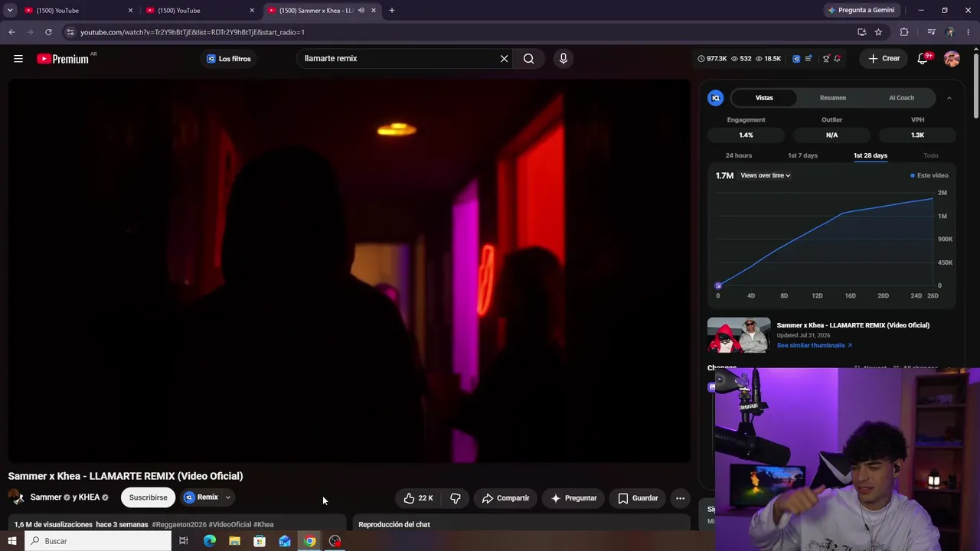Click the chart start marker at day 0
This screenshot has height=551, width=980.
pyautogui.click(x=718, y=285)
